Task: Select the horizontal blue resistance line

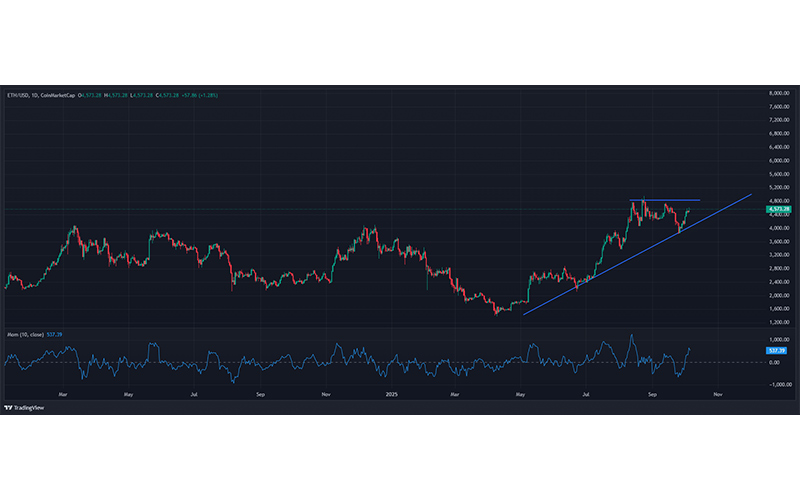Action: [x=665, y=200]
